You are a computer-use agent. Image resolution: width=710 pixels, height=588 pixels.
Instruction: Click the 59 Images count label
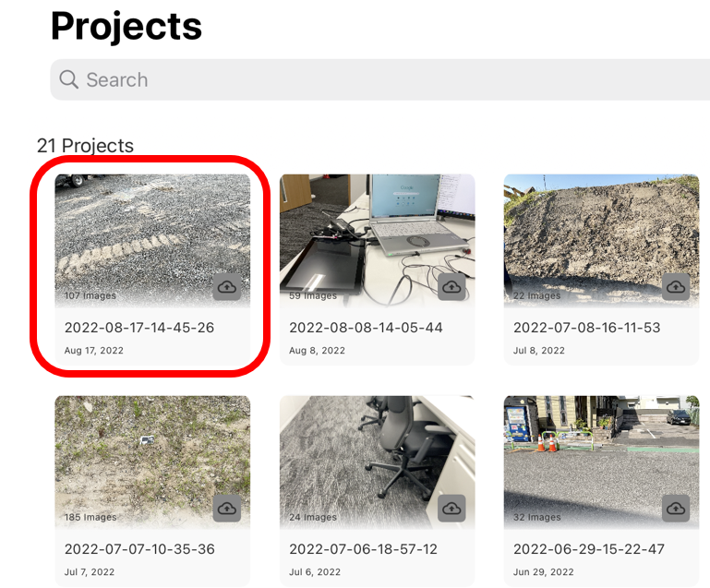coord(313,295)
